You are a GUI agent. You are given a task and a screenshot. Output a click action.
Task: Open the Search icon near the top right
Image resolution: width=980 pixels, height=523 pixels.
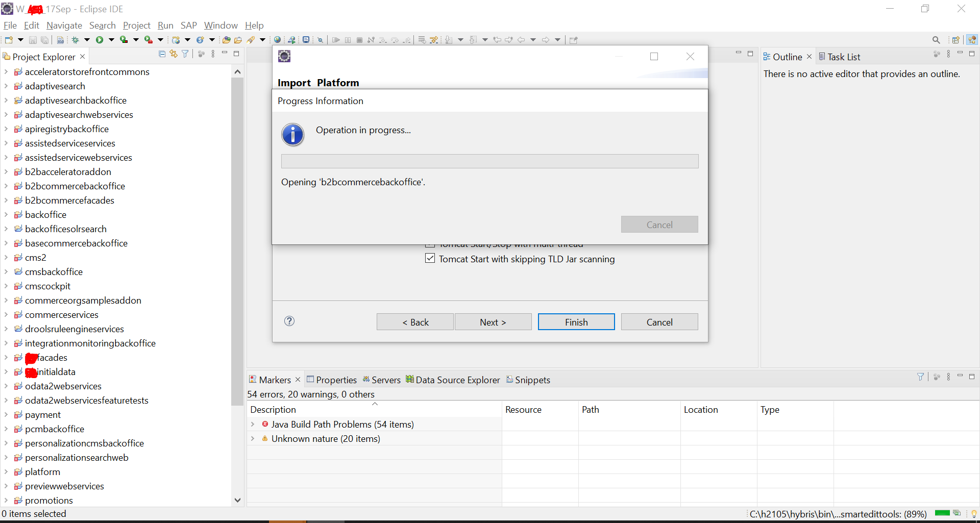937,39
